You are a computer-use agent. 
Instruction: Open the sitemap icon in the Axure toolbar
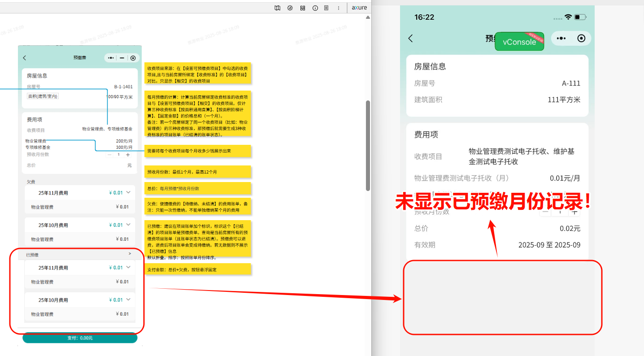pyautogui.click(x=277, y=8)
